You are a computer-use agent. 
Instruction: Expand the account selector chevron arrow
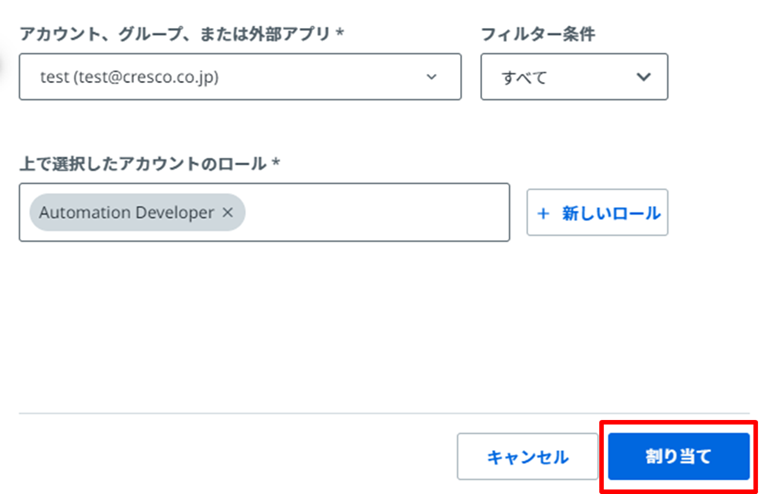431,77
